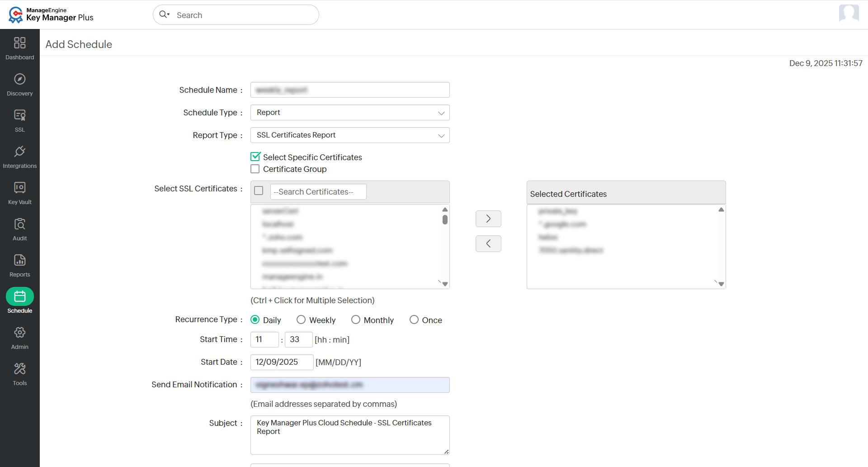Select the Daily recurrence option
Image resolution: width=868 pixels, height=467 pixels.
(255, 320)
